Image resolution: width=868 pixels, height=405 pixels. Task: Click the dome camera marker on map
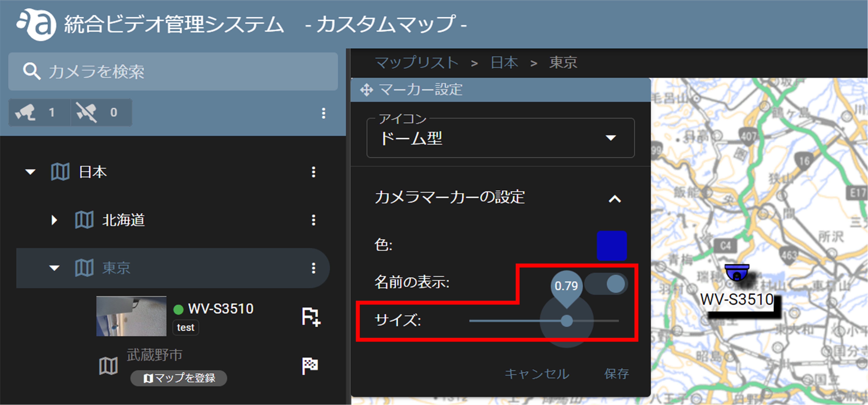click(x=737, y=273)
